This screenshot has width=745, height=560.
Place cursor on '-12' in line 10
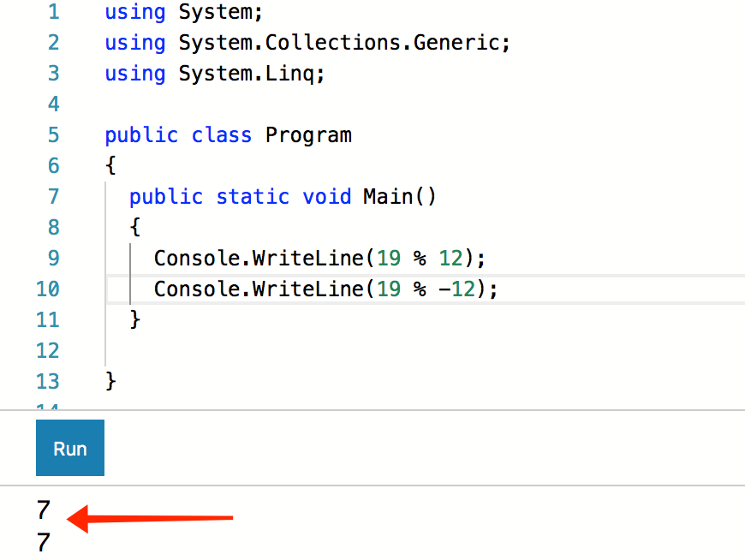pos(456,289)
